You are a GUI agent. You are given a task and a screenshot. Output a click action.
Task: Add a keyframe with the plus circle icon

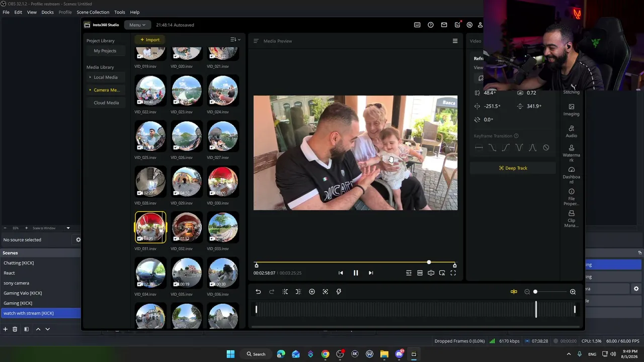click(x=312, y=292)
